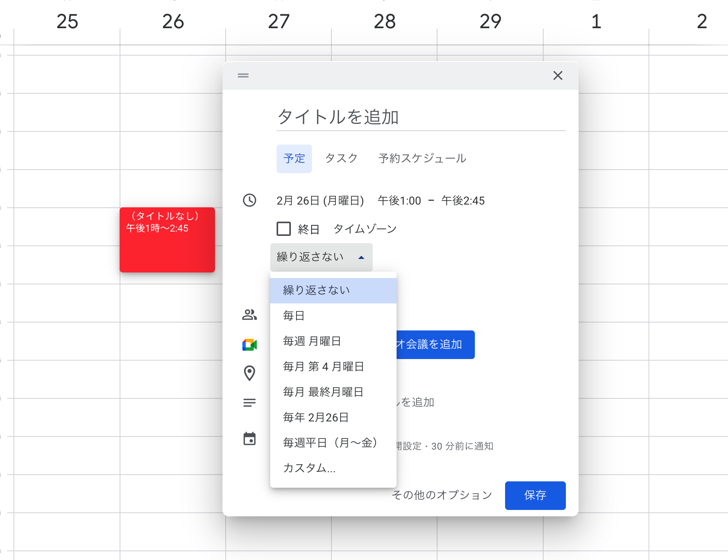Select 毎週平日（月～金）option
The image size is (728, 560).
[333, 443]
